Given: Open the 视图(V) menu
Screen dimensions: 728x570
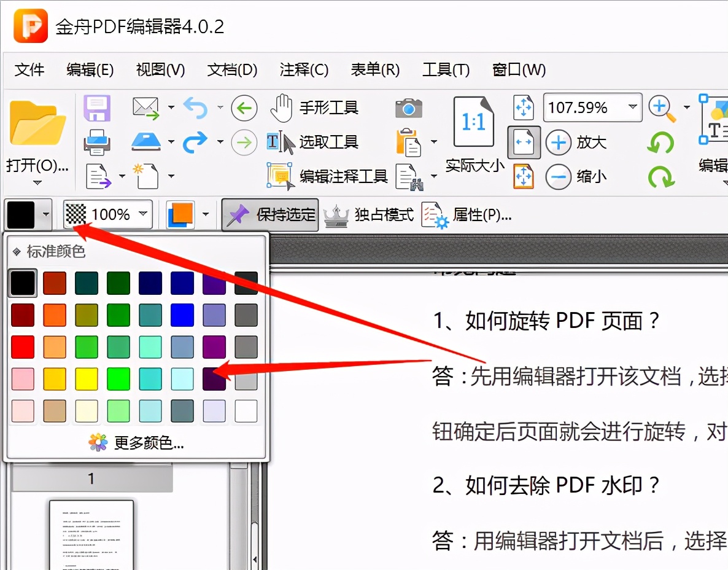Looking at the screenshot, I should pos(161,69).
